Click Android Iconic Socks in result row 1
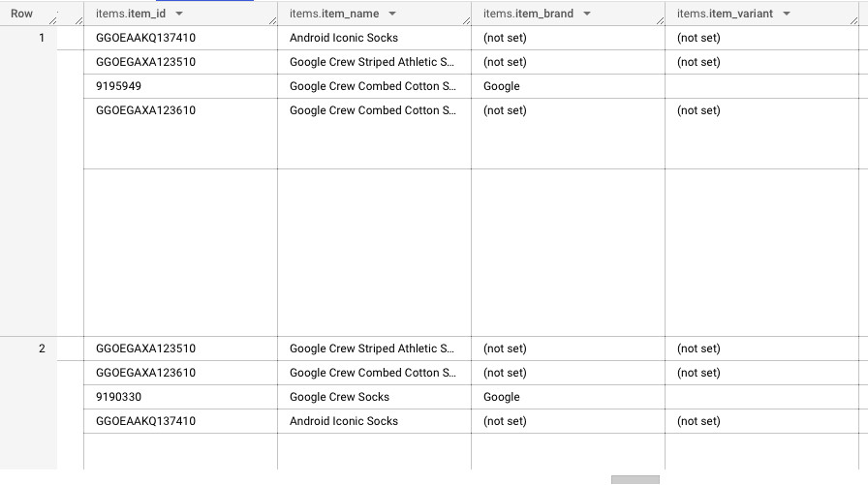 (x=374, y=38)
